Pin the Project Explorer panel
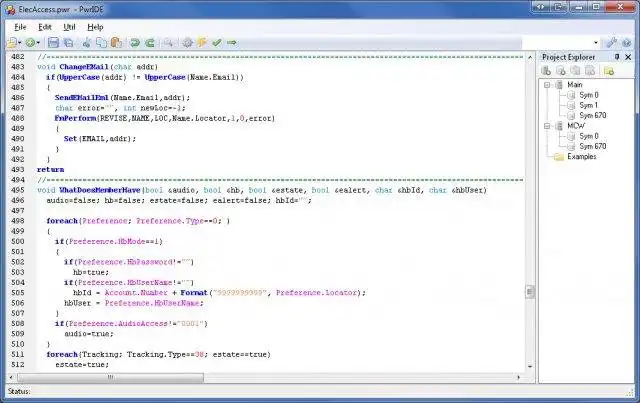Screen dimensions: 640x403 click(617, 57)
